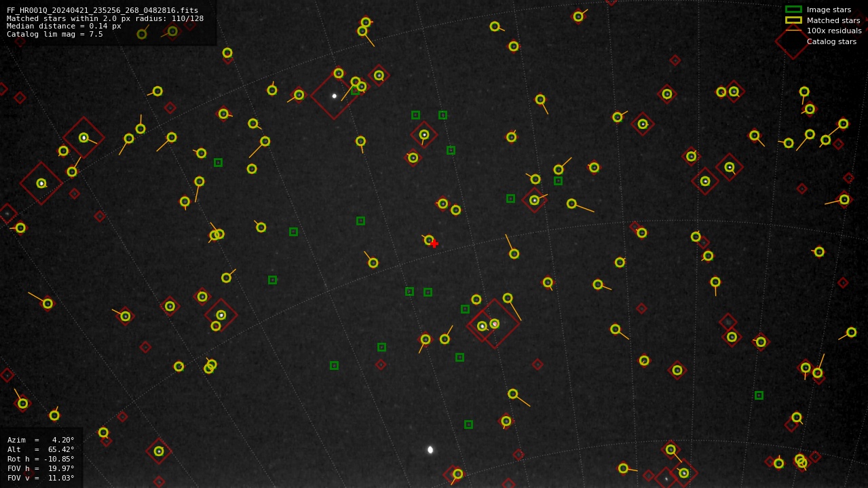Click the orange 100x residuals legend line
The image size is (868, 488).
tap(793, 31)
